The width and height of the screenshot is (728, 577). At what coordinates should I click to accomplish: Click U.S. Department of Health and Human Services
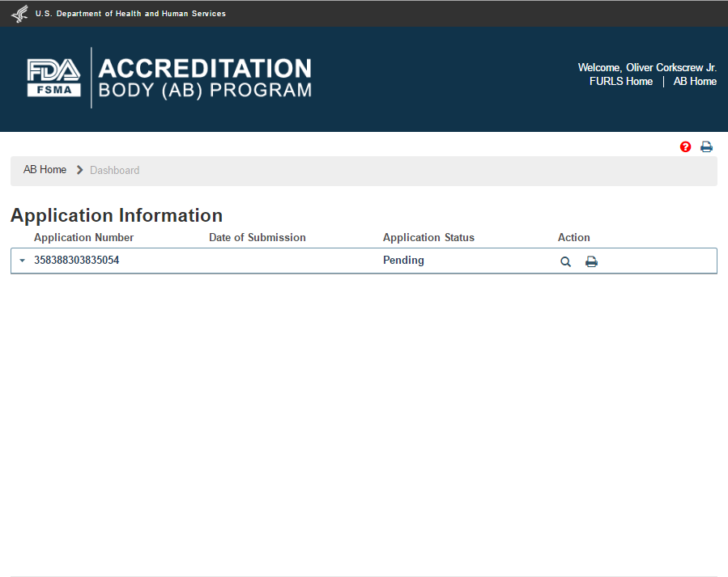pyautogui.click(x=130, y=14)
